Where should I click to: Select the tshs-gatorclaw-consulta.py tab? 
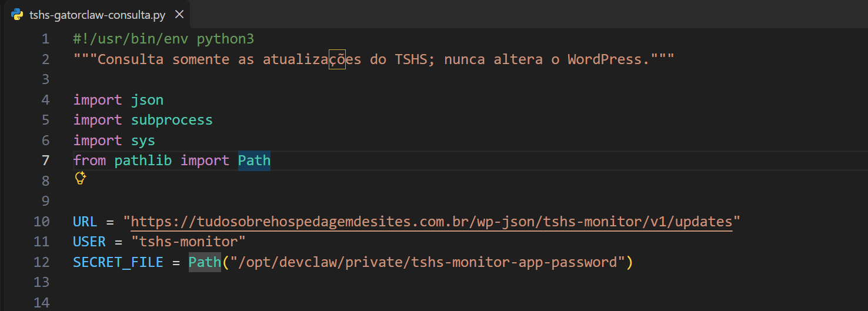pos(97,15)
